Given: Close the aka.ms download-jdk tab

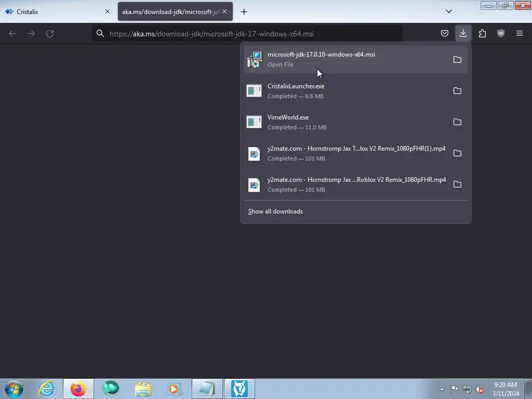Looking at the screenshot, I should coord(224,11).
